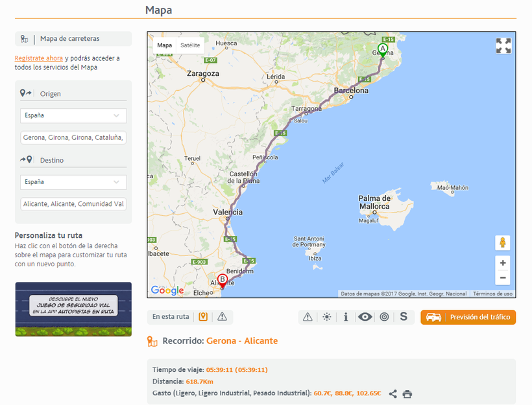
Task: Click the destination address input field
Action: click(73, 204)
